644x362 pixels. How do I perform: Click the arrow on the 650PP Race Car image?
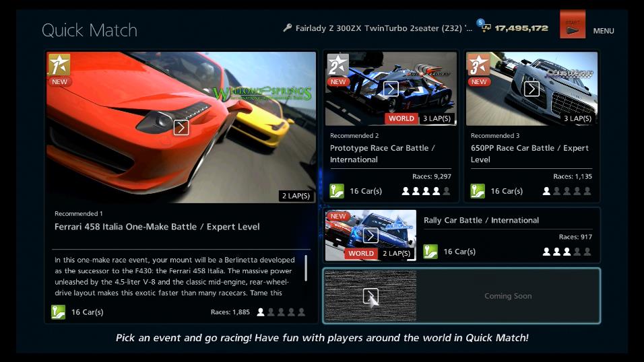tap(532, 89)
